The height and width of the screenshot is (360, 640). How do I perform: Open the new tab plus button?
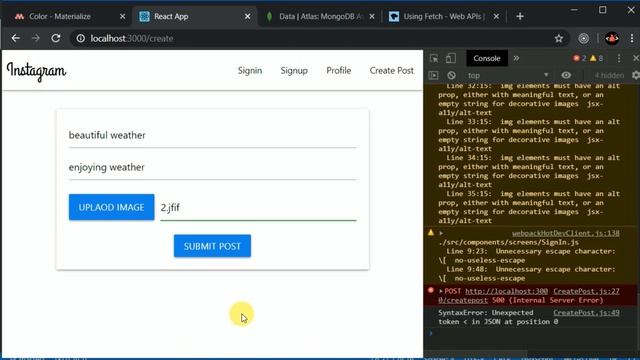tap(520, 16)
